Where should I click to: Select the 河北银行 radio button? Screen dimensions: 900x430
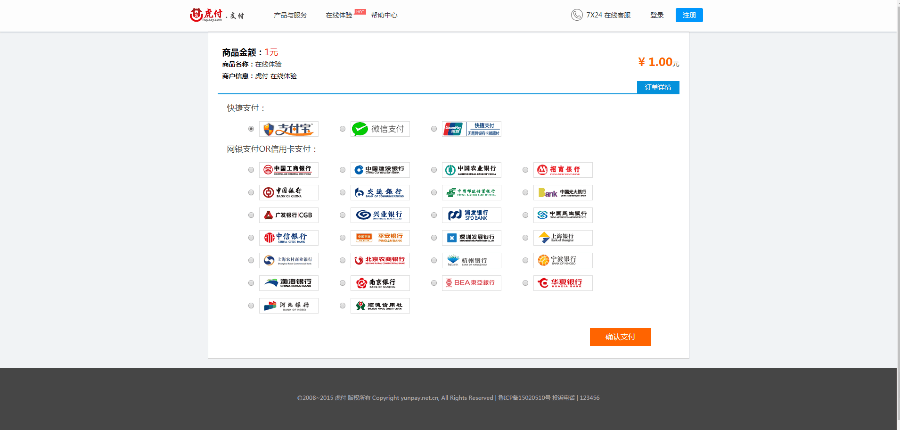click(x=251, y=306)
